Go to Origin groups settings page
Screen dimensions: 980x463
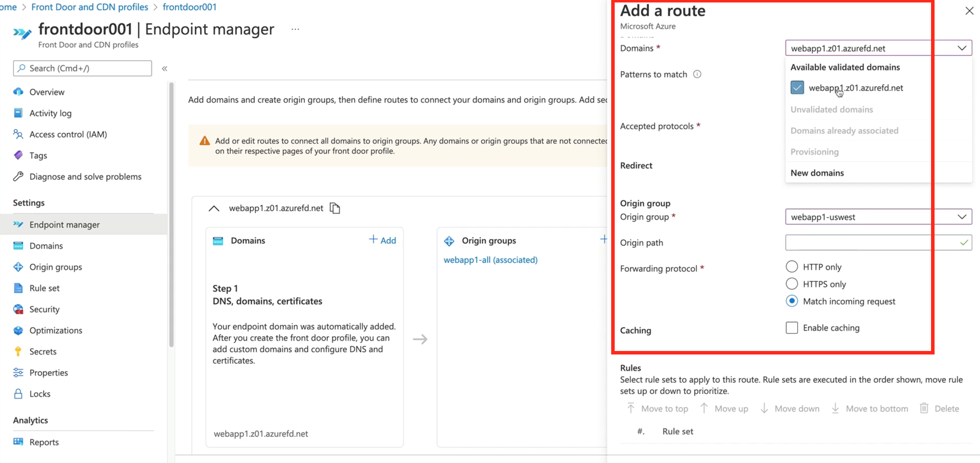[56, 267]
